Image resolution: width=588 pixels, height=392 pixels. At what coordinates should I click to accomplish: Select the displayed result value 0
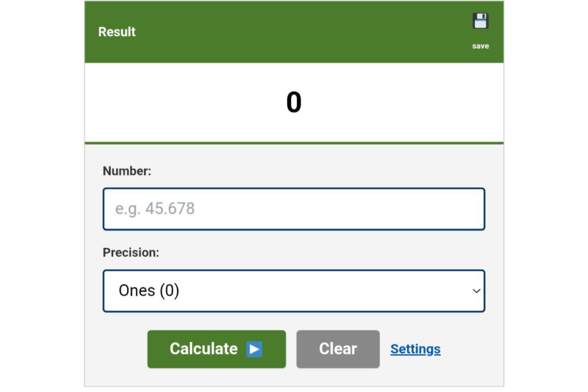pos(294,102)
